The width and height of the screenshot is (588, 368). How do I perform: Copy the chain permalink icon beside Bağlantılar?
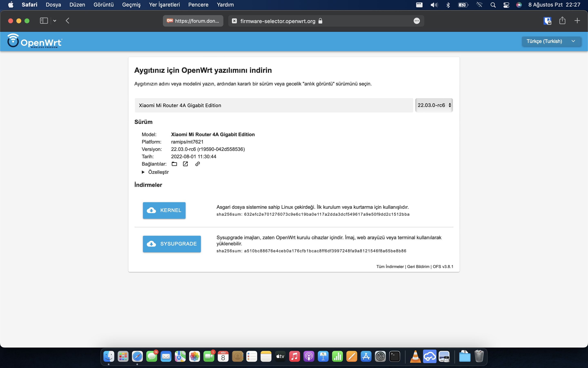click(198, 164)
